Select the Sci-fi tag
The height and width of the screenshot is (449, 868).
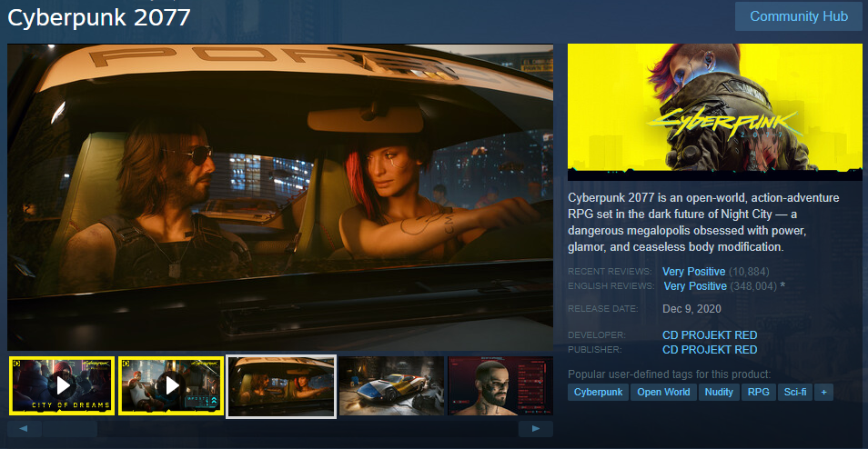795,392
